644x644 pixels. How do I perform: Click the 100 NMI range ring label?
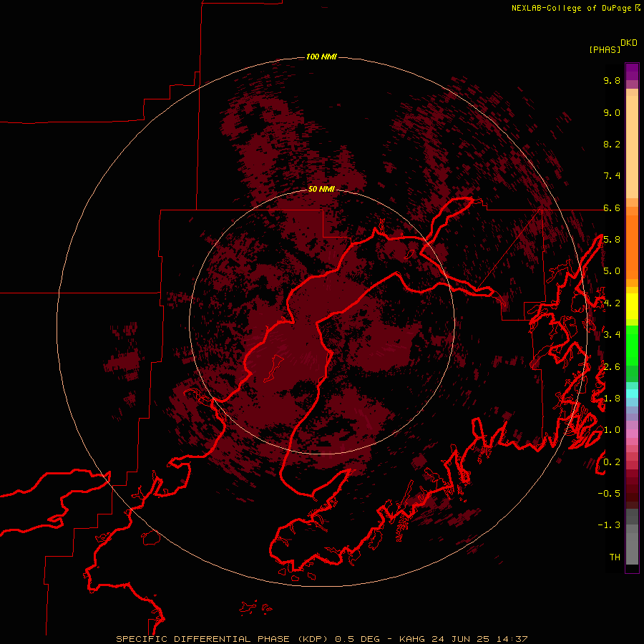(x=321, y=57)
